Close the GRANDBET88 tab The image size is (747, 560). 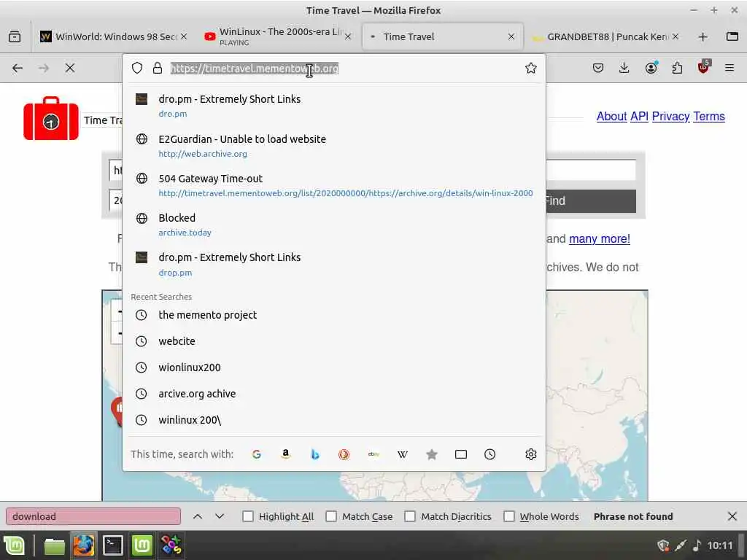[x=676, y=36]
